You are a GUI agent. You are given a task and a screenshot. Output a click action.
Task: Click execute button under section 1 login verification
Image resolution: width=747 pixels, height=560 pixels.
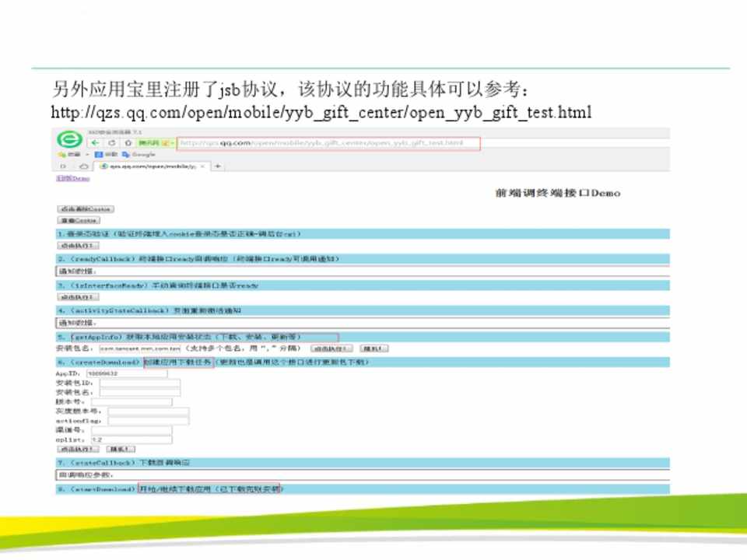(78, 245)
